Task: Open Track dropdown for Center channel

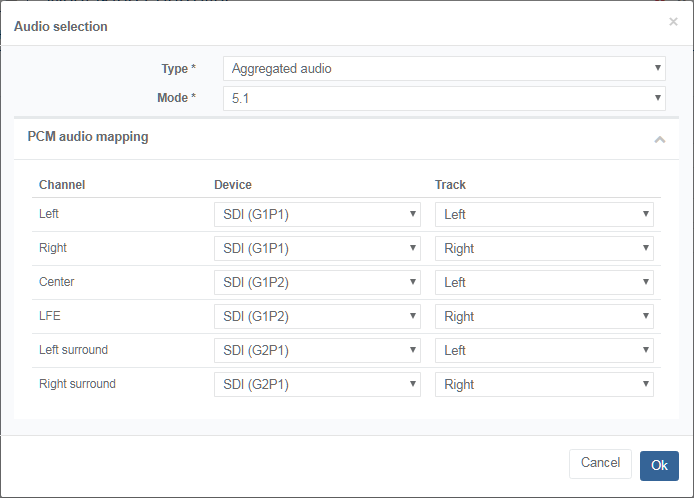Action: 544,282
